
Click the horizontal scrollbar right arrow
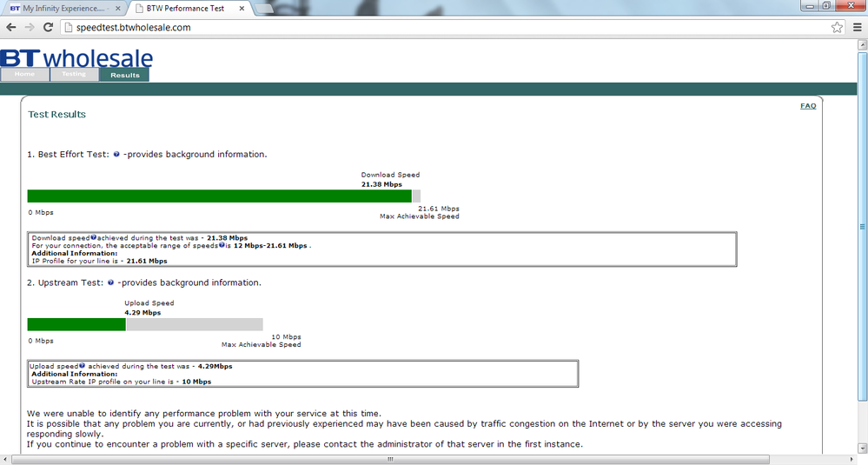coord(852,460)
